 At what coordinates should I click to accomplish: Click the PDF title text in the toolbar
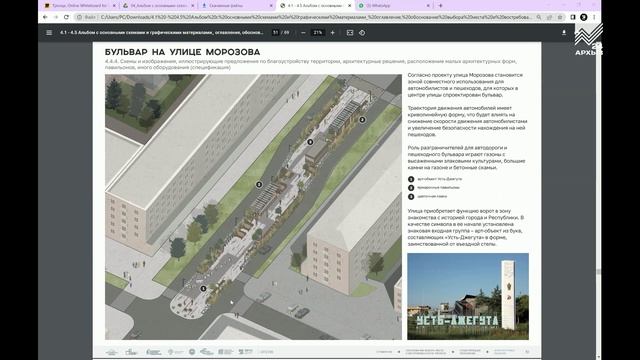point(162,33)
